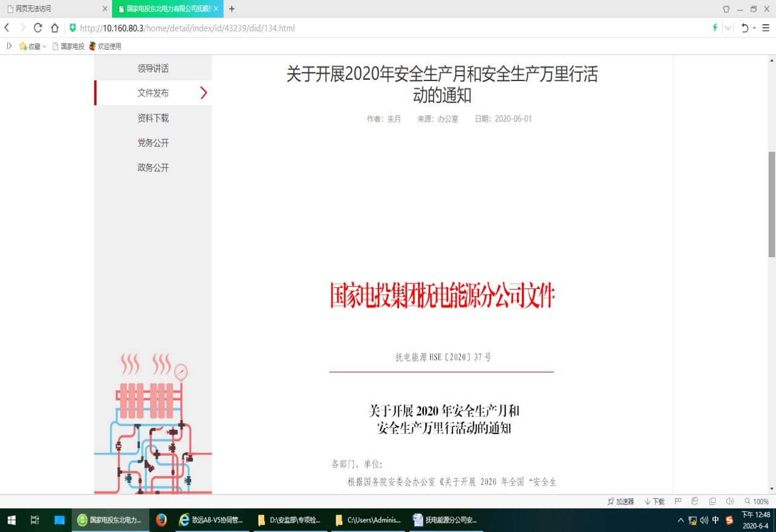
Task: Open the 欢迎使用 bookmark
Action: [105, 46]
